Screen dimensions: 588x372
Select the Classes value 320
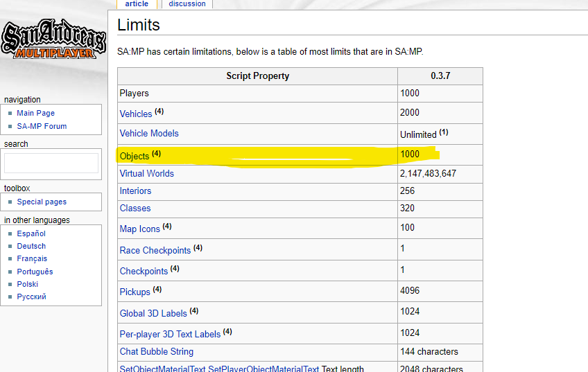407,208
